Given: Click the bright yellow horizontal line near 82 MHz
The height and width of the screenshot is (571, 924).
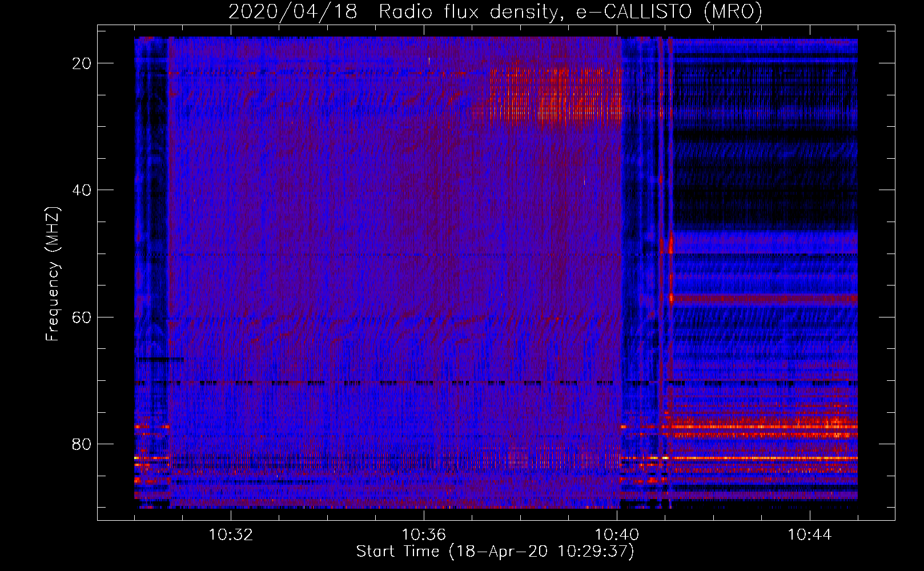Looking at the screenshot, I should pyautogui.click(x=764, y=458).
